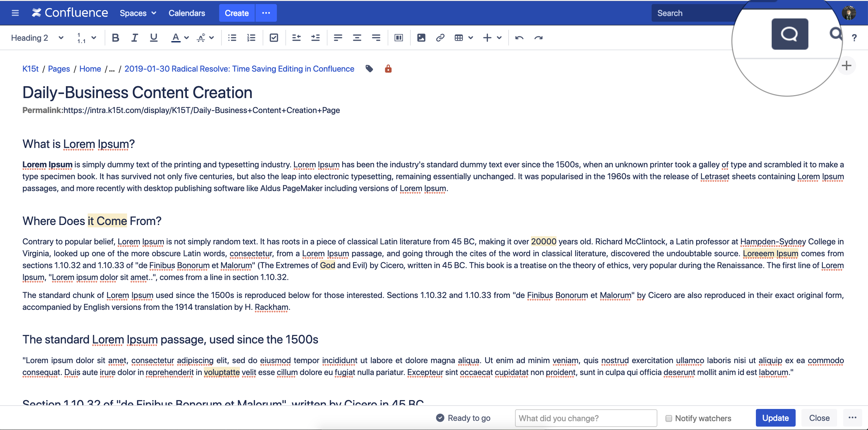
Task: Insert a task list checkbox
Action: click(274, 38)
